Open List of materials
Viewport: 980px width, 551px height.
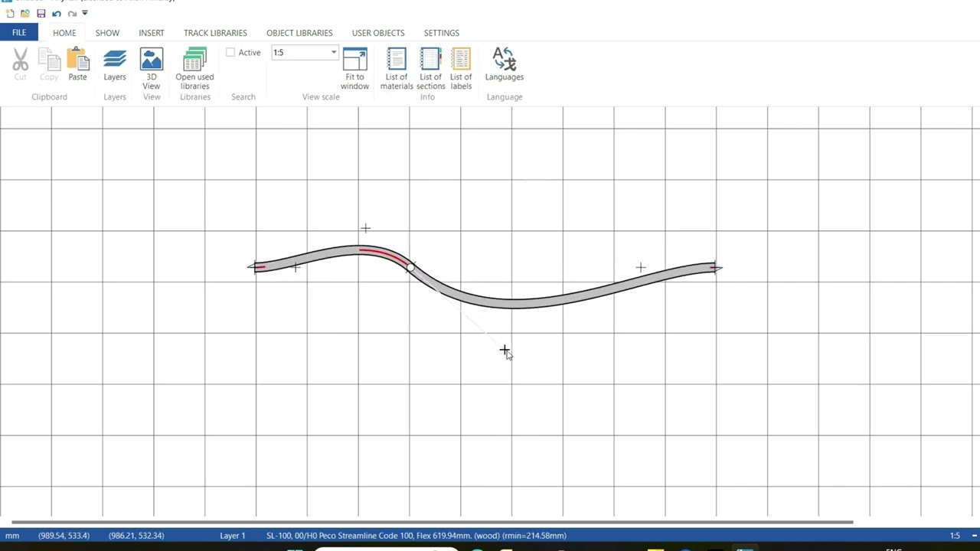[x=397, y=69]
